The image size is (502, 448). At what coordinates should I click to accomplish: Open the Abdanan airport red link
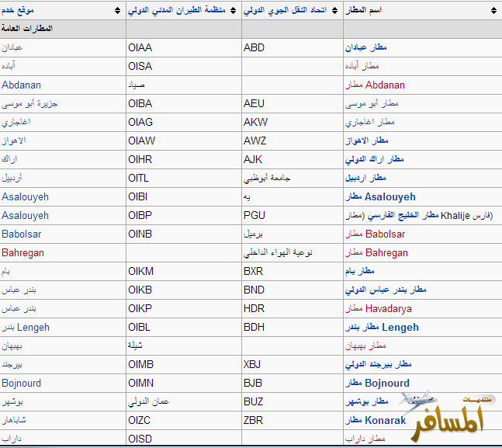click(x=375, y=85)
